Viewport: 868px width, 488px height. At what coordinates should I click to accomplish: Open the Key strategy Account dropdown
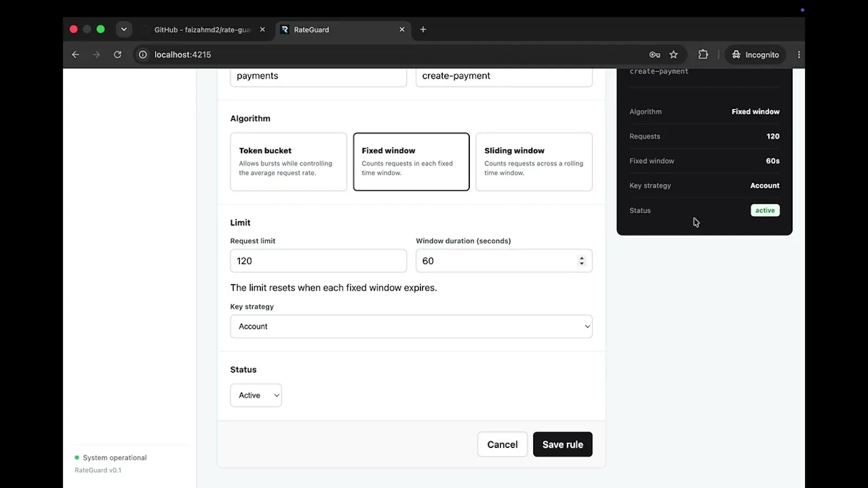[411, 326]
